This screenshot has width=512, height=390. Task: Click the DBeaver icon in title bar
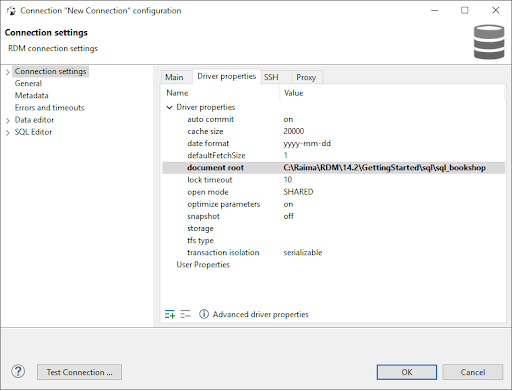point(11,11)
